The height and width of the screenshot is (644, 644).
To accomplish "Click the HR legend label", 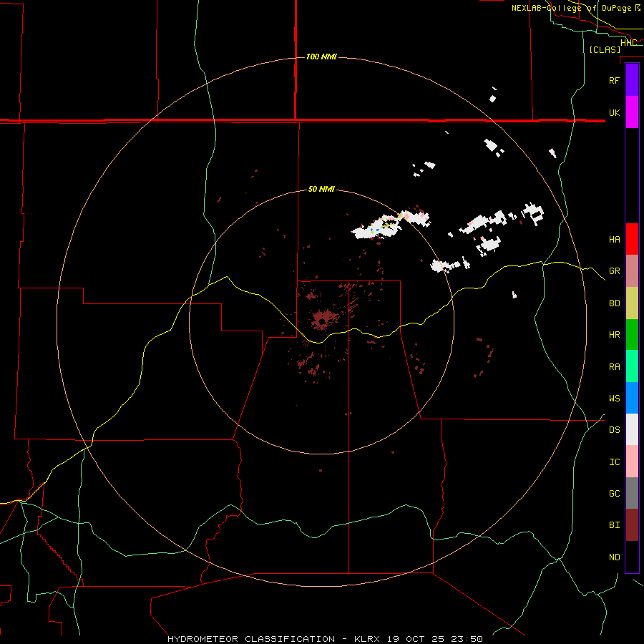I will 614,335.
